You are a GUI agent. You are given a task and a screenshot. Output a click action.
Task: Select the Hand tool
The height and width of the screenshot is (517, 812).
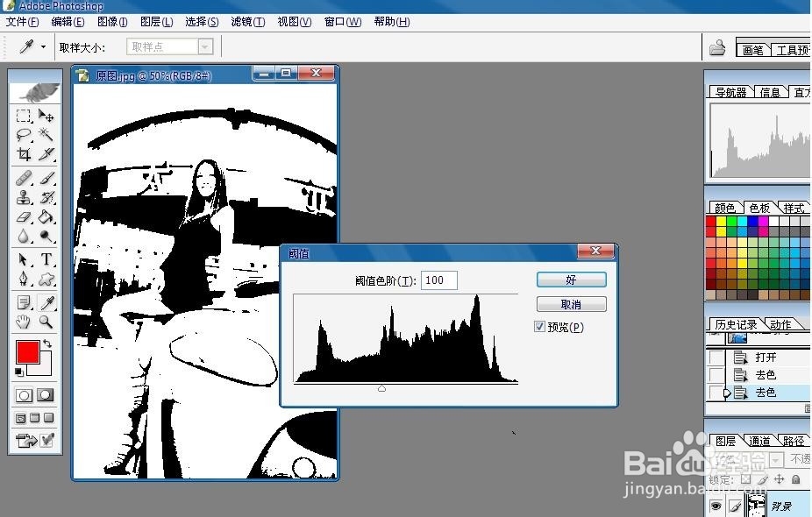tap(24, 322)
